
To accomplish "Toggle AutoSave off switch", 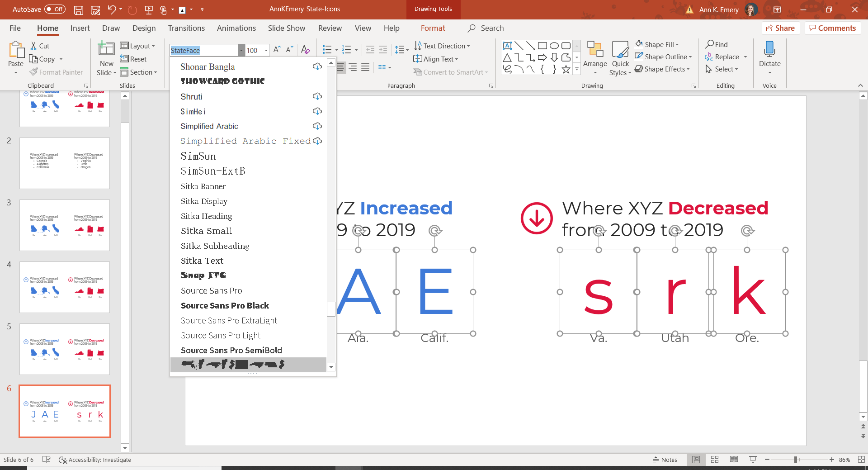I will pos(54,9).
